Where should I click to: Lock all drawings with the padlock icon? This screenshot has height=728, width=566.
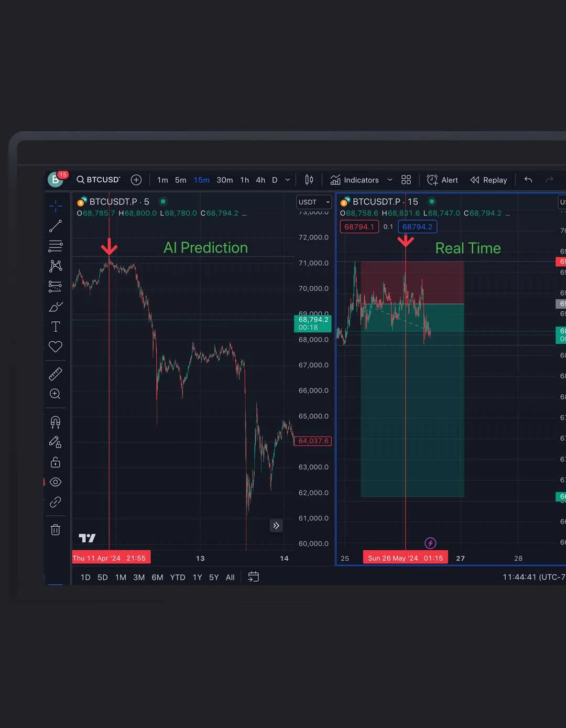pyautogui.click(x=55, y=462)
